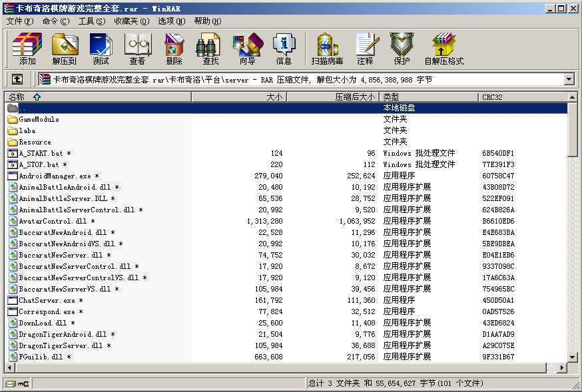The width and height of the screenshot is (582, 392).
Task: Click the key icon in status bar
Action: click(x=23, y=383)
